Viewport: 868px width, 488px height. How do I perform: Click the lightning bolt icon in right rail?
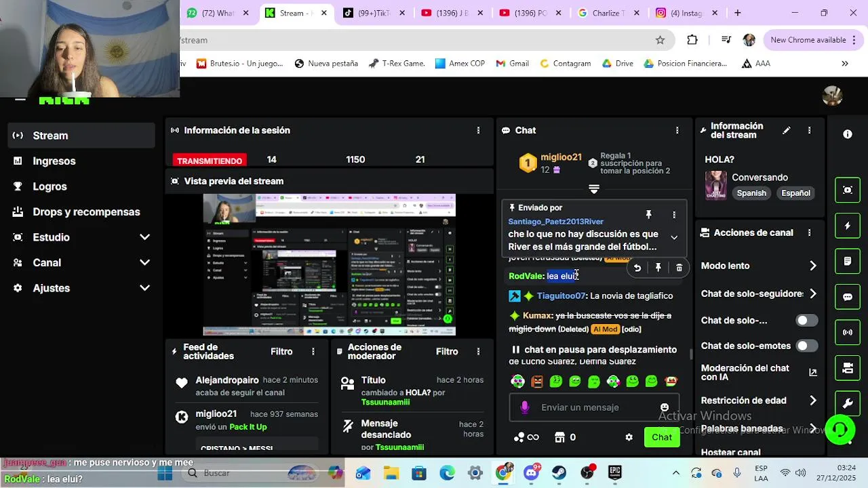coord(848,226)
